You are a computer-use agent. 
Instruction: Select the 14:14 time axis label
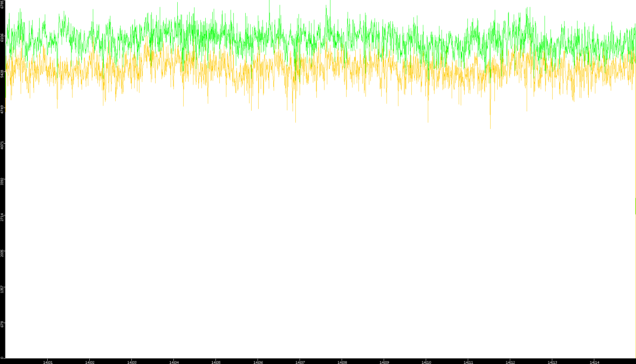594,362
